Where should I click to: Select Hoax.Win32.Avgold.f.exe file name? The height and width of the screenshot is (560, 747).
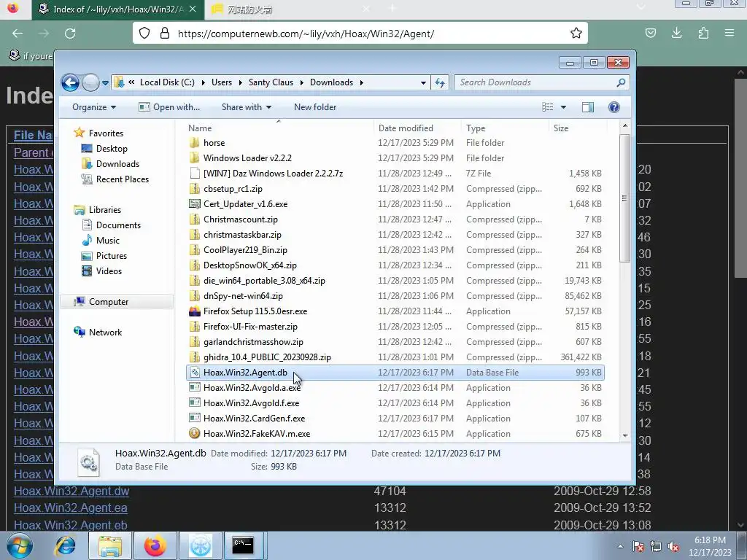click(x=252, y=402)
